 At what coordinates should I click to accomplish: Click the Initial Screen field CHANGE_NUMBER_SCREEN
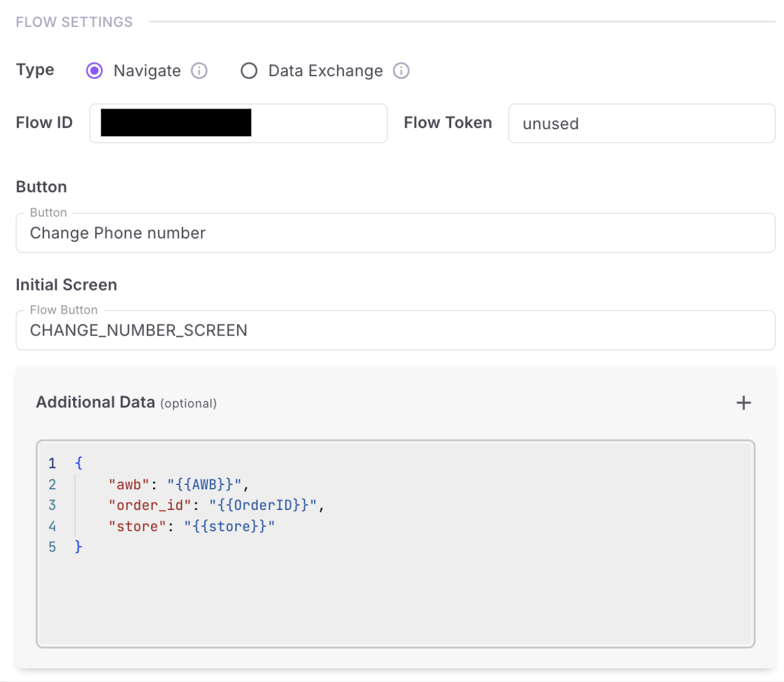pos(395,331)
